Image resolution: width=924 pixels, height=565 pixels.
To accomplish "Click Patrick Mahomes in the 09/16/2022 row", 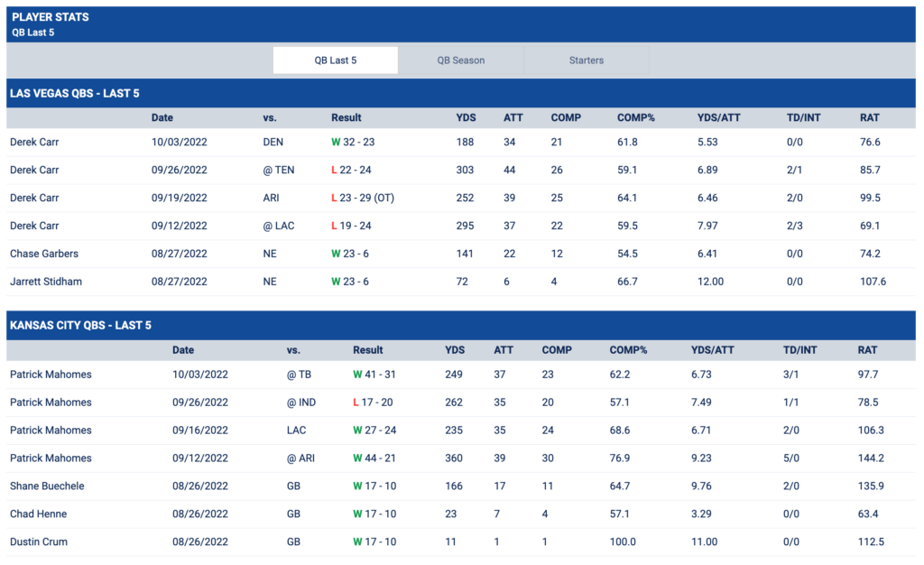I will pyautogui.click(x=51, y=431).
